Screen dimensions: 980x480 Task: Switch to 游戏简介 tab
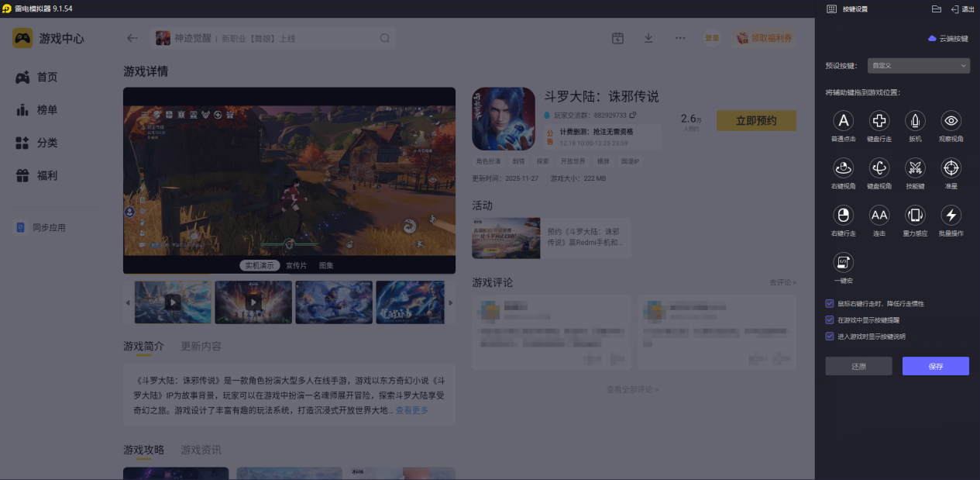click(143, 346)
